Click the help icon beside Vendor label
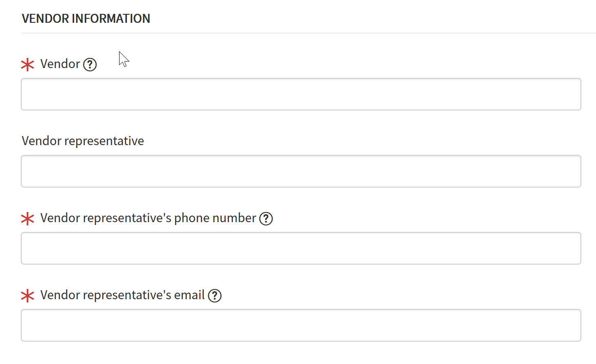The width and height of the screenshot is (596, 364). pyautogui.click(x=90, y=64)
